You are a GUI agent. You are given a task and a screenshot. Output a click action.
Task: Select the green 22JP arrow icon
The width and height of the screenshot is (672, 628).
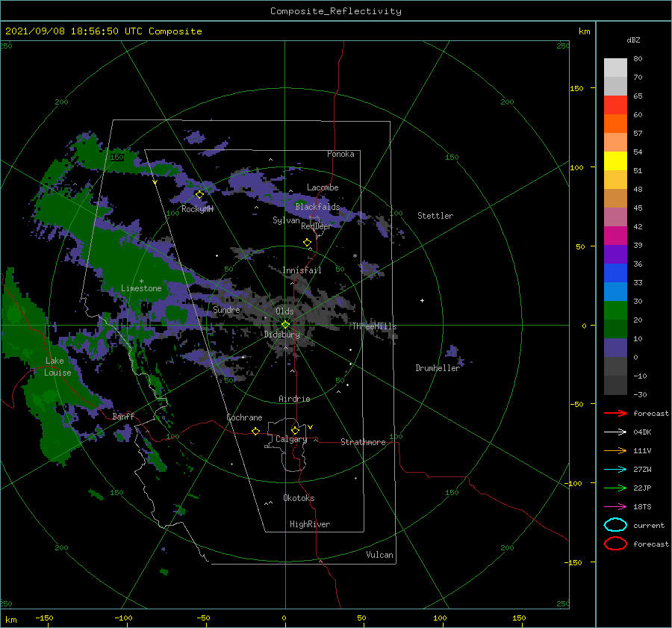[x=615, y=488]
